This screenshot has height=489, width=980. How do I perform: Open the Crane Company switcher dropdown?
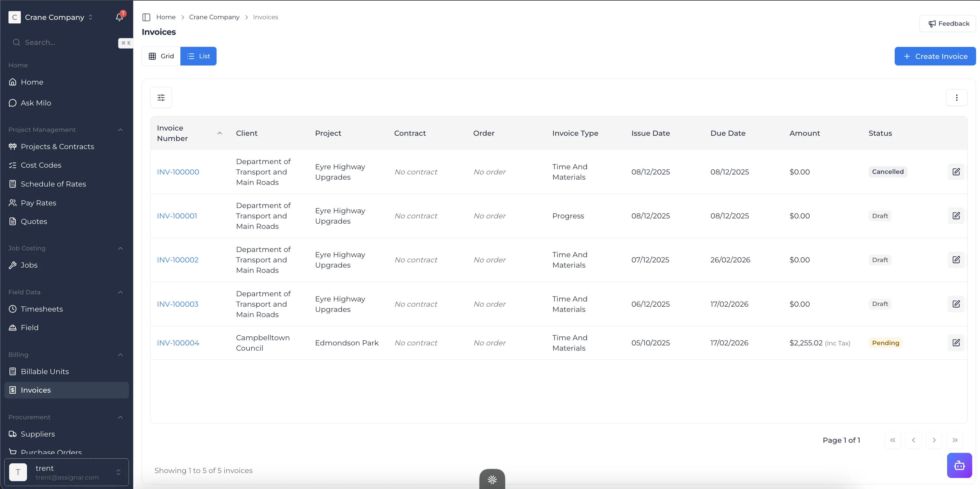tap(54, 17)
